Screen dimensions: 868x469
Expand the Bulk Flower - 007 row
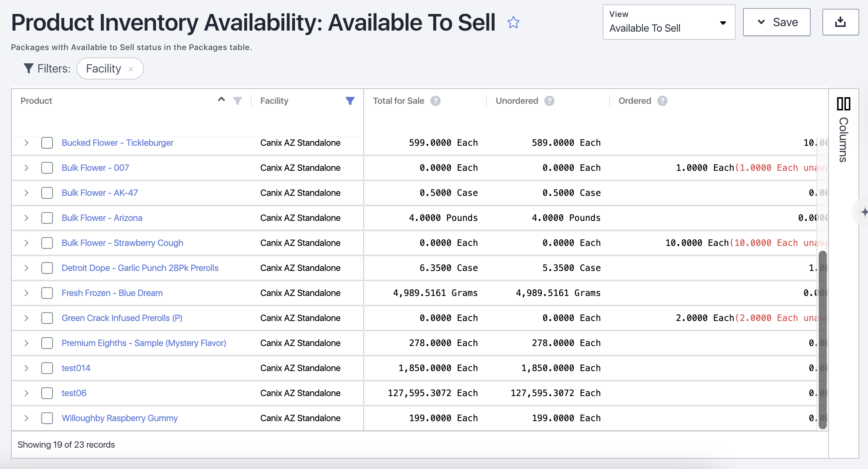click(26, 168)
